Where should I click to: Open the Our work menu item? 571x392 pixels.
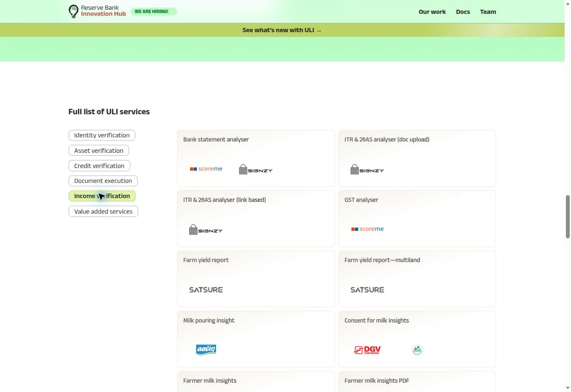(x=432, y=12)
